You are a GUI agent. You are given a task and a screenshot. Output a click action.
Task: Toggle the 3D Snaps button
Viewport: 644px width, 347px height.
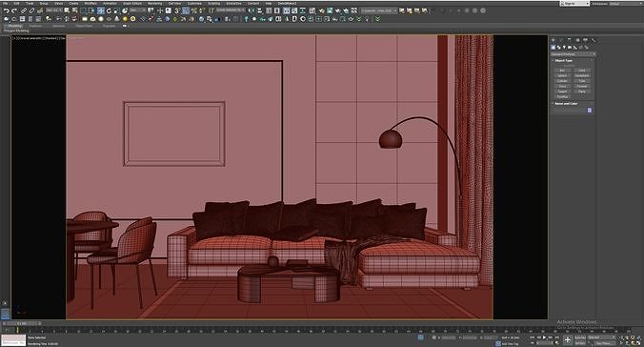coord(177,10)
